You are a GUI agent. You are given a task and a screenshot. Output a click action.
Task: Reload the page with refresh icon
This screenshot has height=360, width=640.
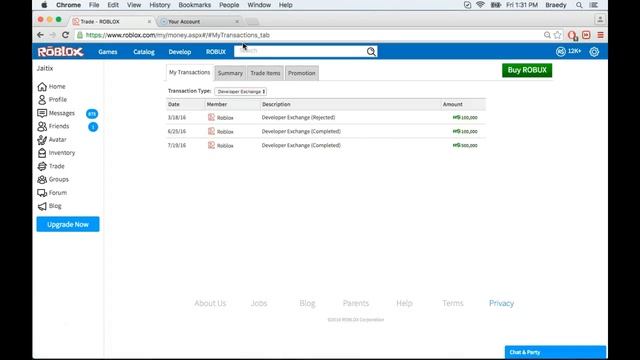tap(65, 35)
